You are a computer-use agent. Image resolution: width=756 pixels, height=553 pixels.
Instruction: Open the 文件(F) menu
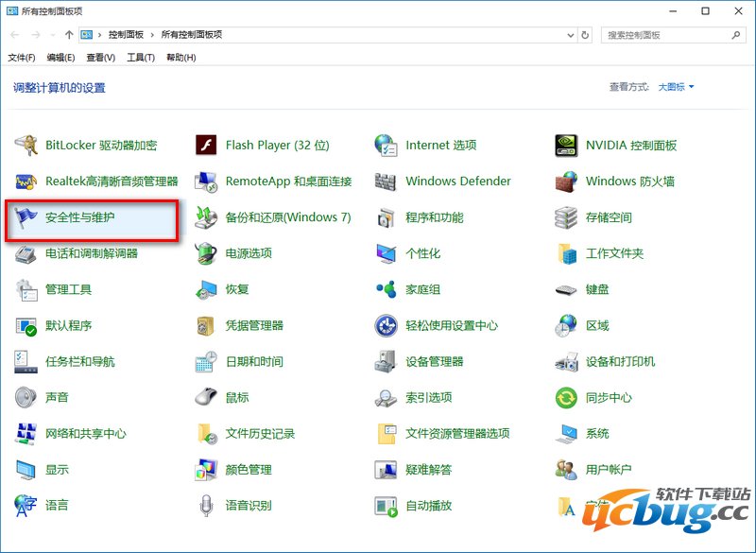tap(22, 58)
